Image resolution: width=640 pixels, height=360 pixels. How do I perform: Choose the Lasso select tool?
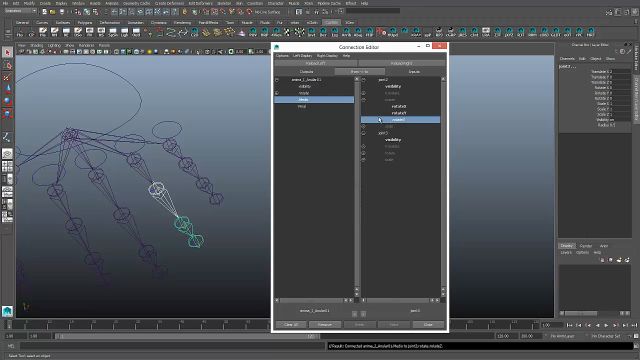(7, 65)
